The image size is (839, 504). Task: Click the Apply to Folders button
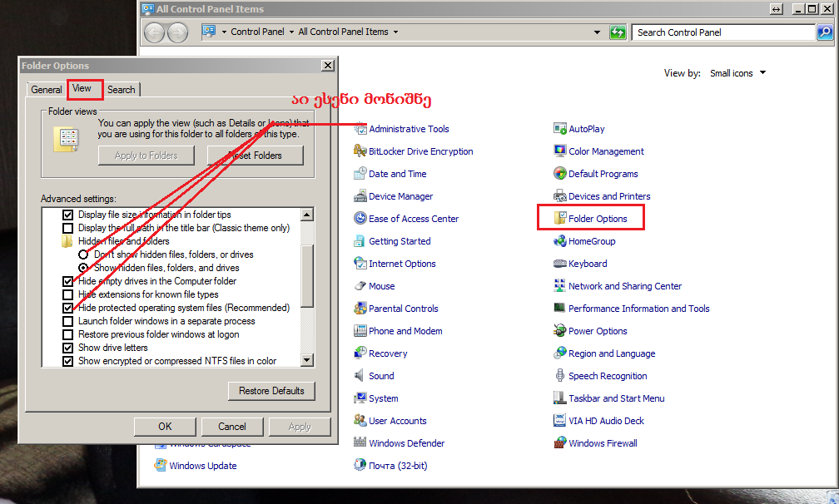146,156
